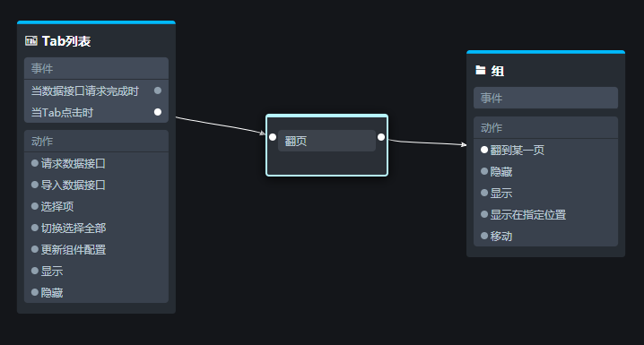
Task: Click the 隐藏 port in 组 node
Action: coord(484,171)
